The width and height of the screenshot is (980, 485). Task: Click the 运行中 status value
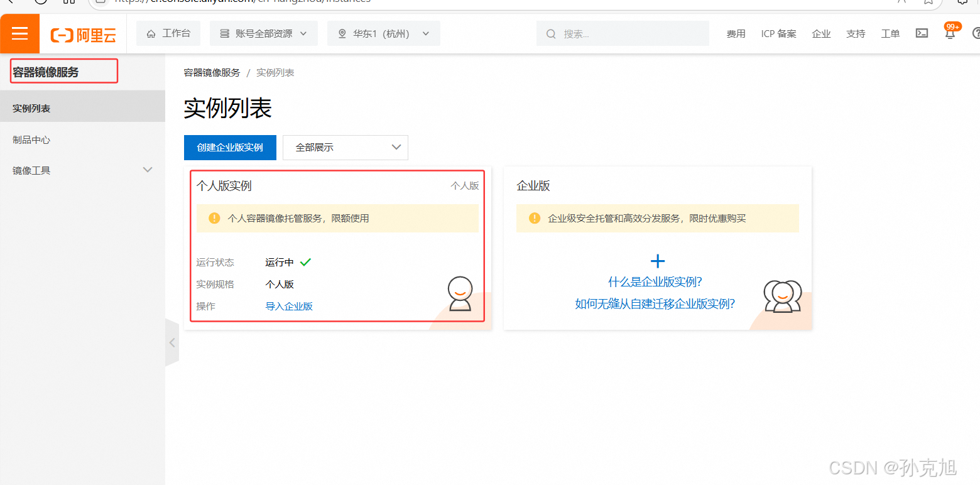click(280, 263)
